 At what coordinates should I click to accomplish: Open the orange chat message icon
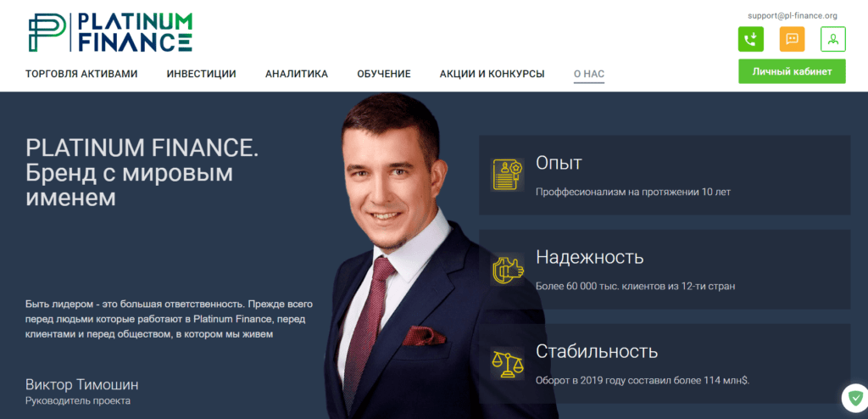click(x=793, y=39)
